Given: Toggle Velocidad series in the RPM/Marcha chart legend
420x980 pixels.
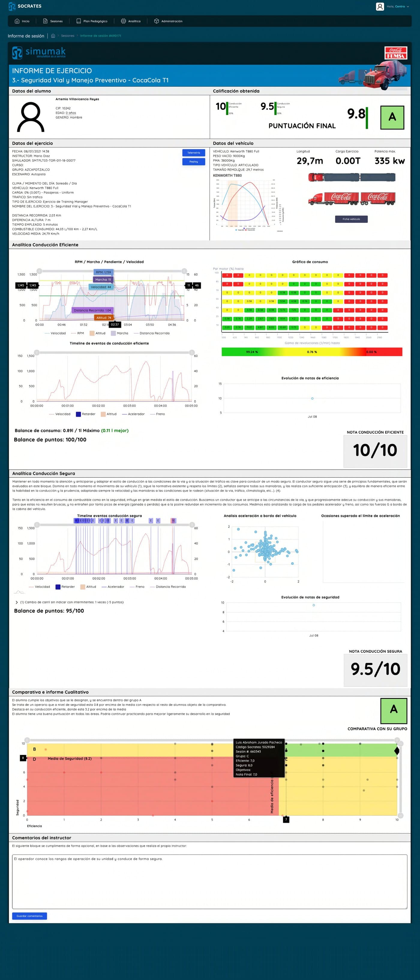Looking at the screenshot, I should tap(55, 333).
